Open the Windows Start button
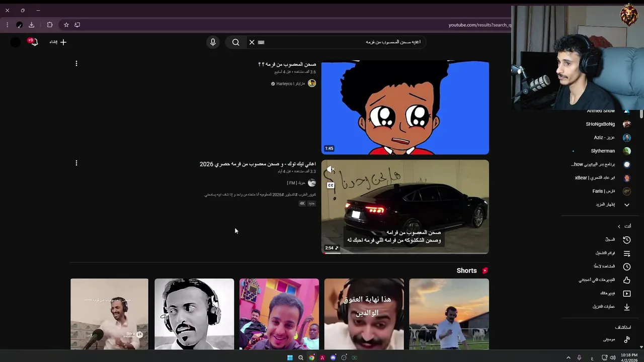This screenshot has width=644, height=362. click(x=290, y=357)
